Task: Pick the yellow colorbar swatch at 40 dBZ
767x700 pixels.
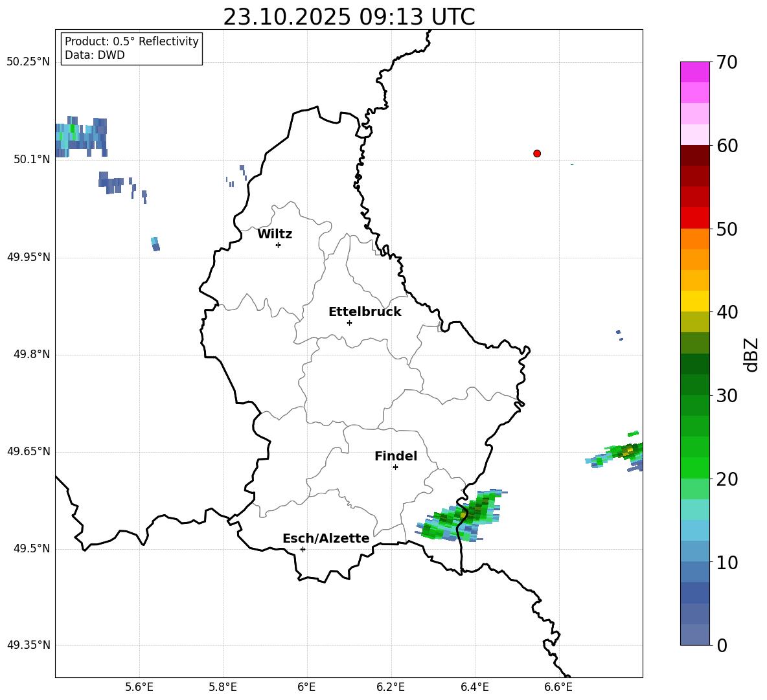Action: tap(695, 301)
